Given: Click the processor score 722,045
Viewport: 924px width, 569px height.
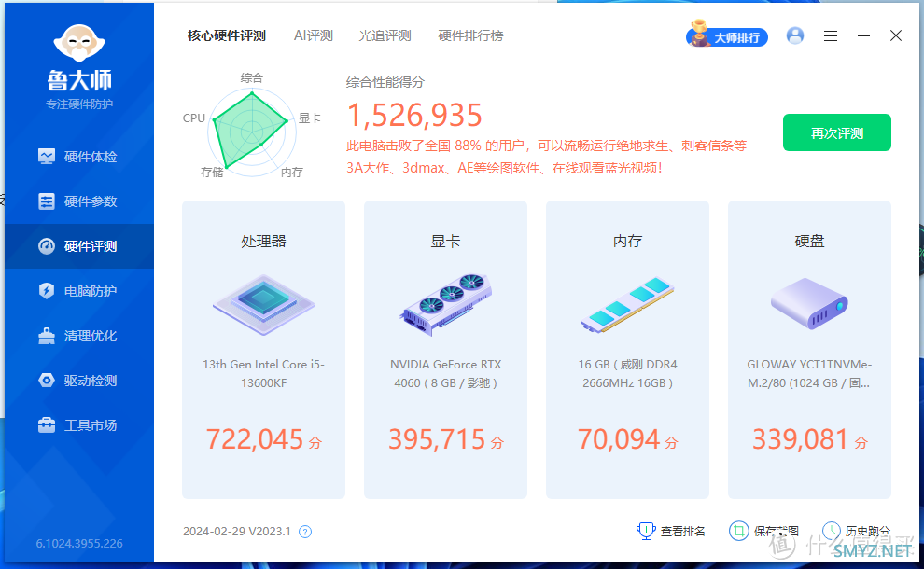Looking at the screenshot, I should pyautogui.click(x=254, y=439).
